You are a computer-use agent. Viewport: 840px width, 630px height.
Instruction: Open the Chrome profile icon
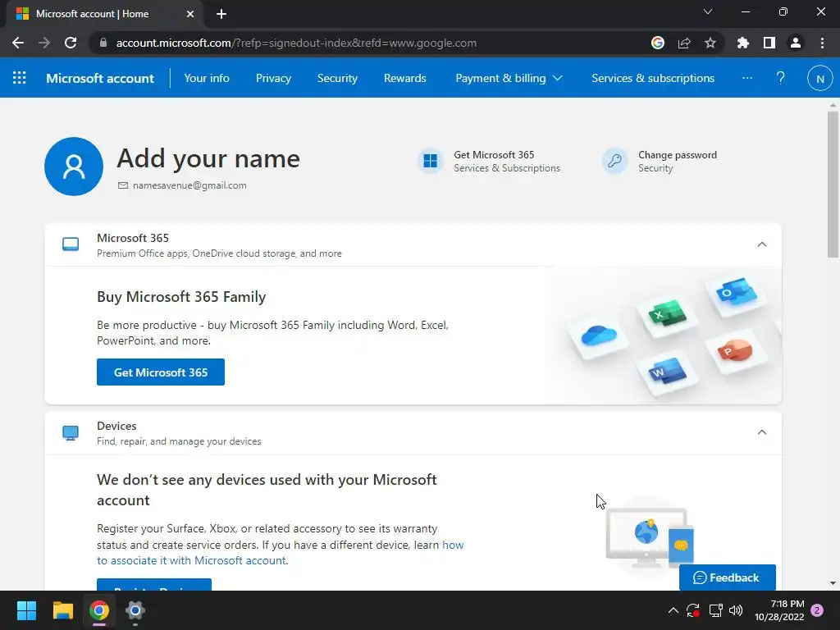point(796,43)
